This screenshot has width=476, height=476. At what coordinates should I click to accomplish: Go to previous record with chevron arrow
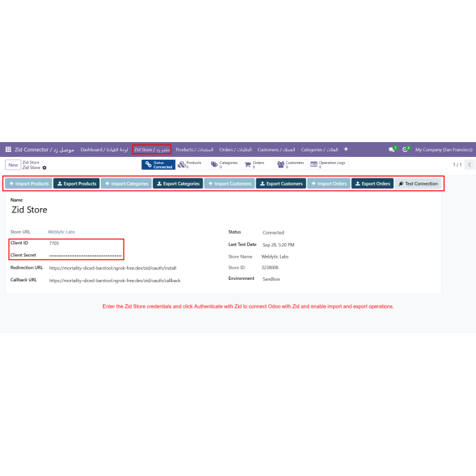coord(470,165)
